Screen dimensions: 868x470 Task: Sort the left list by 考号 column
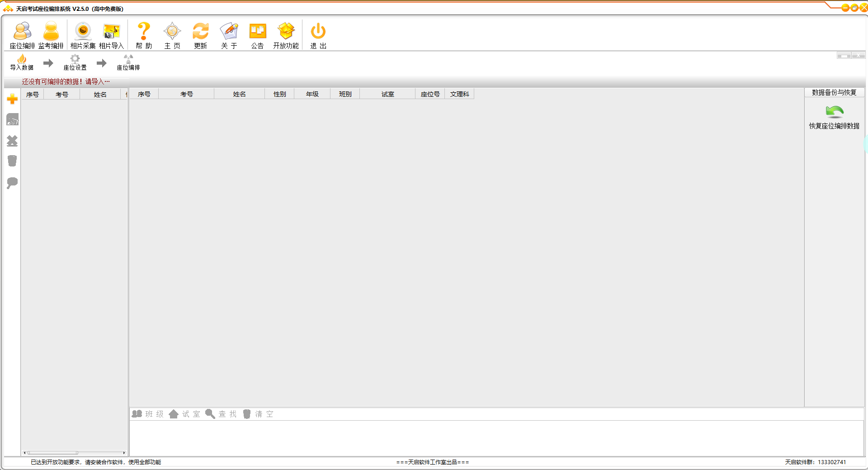pos(62,94)
